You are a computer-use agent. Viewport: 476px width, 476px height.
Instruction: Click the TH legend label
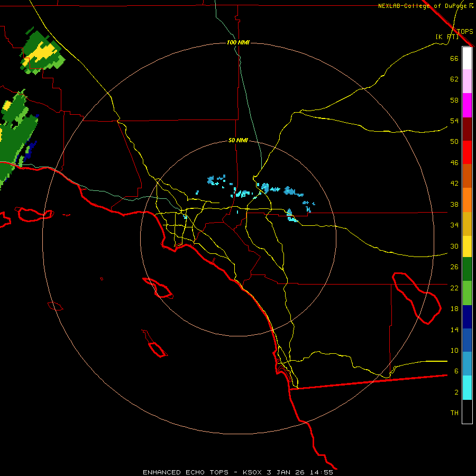[454, 413]
